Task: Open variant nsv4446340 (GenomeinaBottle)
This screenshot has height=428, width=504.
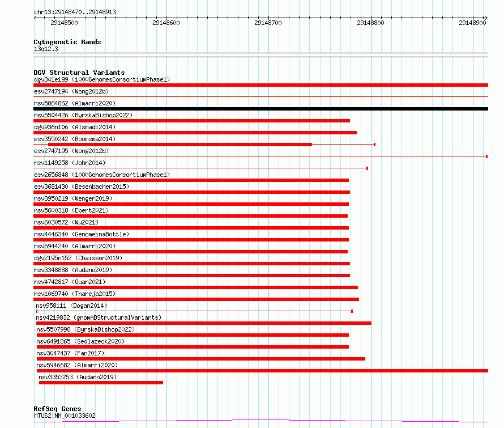Action: tap(82, 234)
